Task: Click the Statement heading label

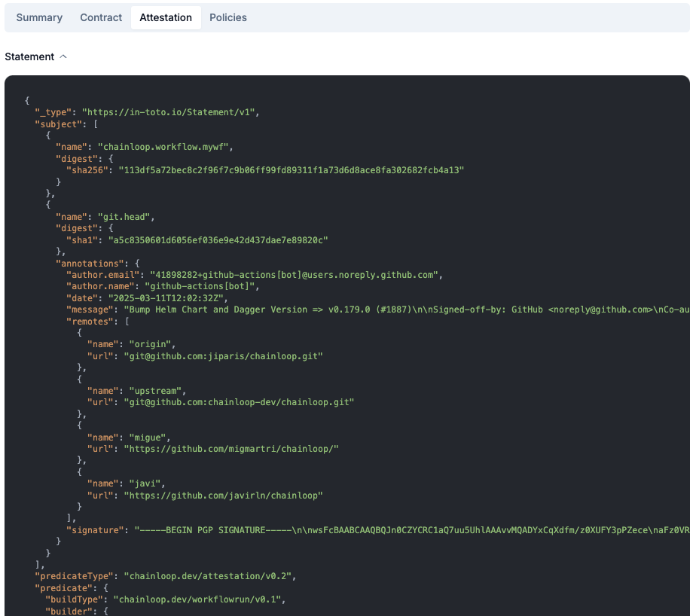Action: click(29, 56)
